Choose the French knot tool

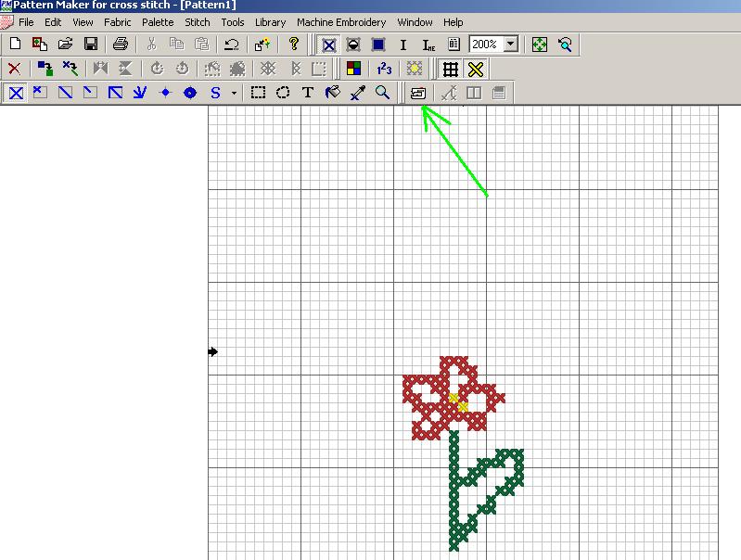click(x=165, y=93)
